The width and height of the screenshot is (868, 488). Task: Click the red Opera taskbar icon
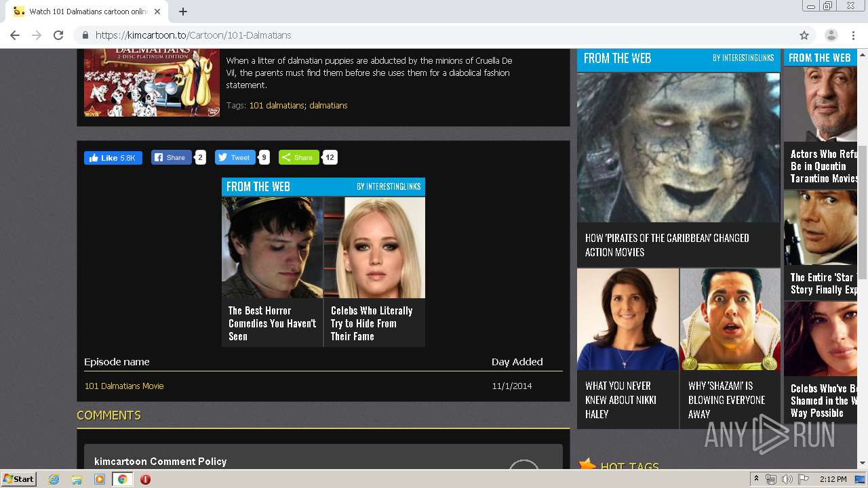145,479
